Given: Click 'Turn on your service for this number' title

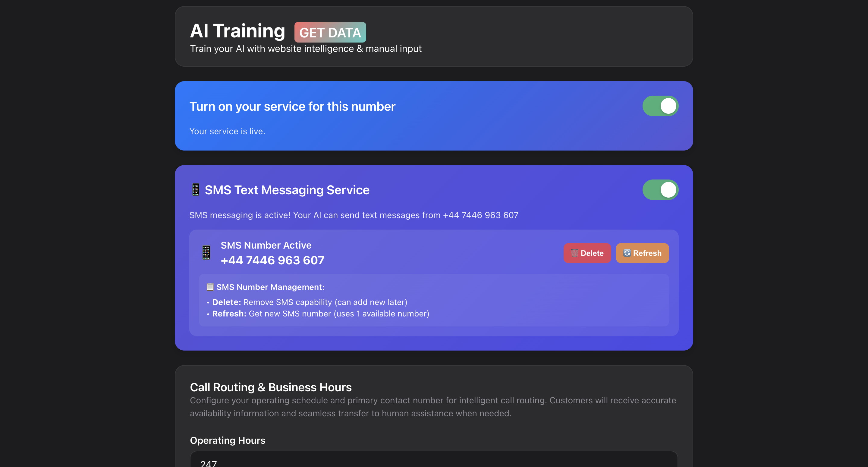Looking at the screenshot, I should point(292,106).
